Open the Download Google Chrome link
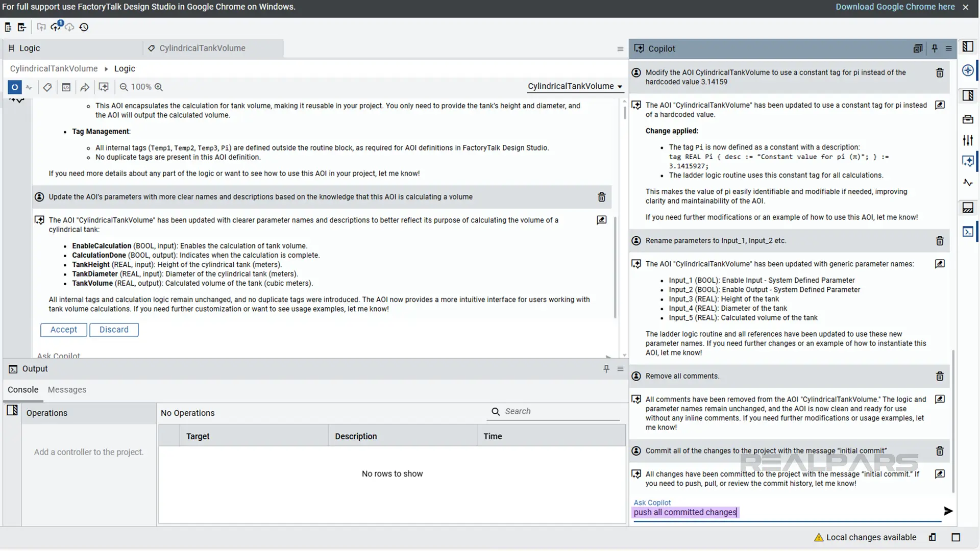This screenshot has height=551, width=980. pos(895,7)
